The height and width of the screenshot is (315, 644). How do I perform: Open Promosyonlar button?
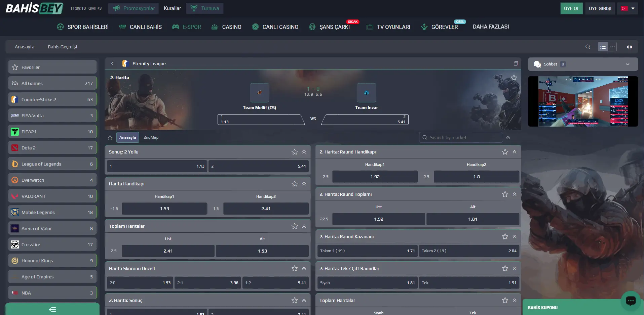(x=134, y=8)
